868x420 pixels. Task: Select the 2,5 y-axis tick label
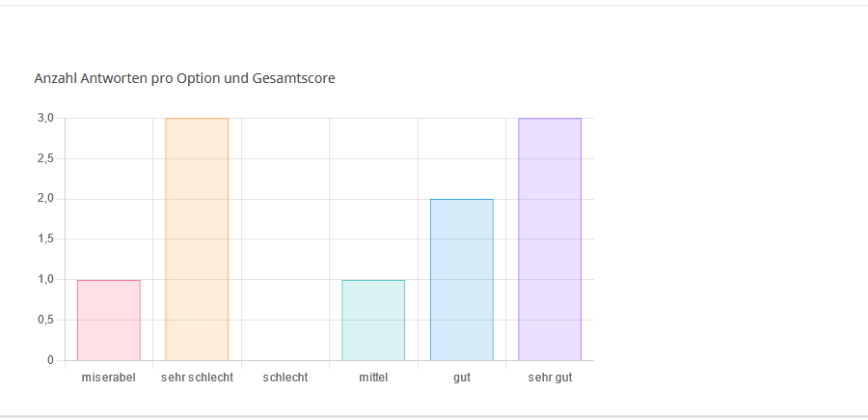pyautogui.click(x=45, y=158)
